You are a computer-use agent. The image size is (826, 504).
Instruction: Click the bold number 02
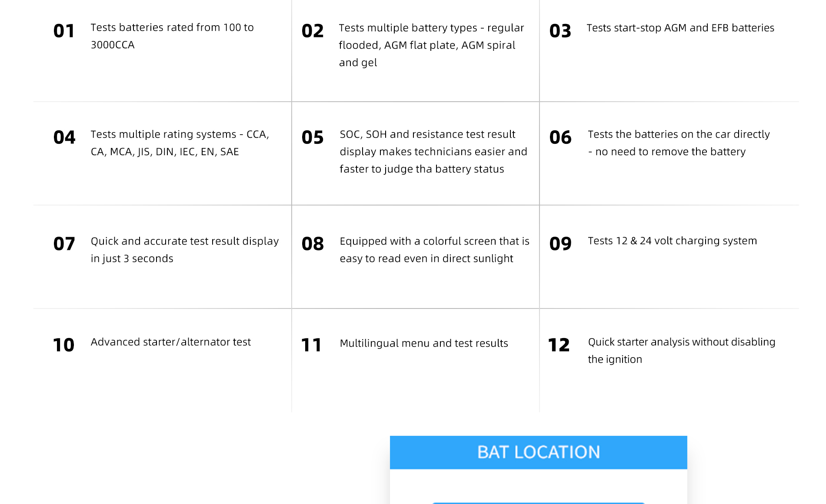312,31
